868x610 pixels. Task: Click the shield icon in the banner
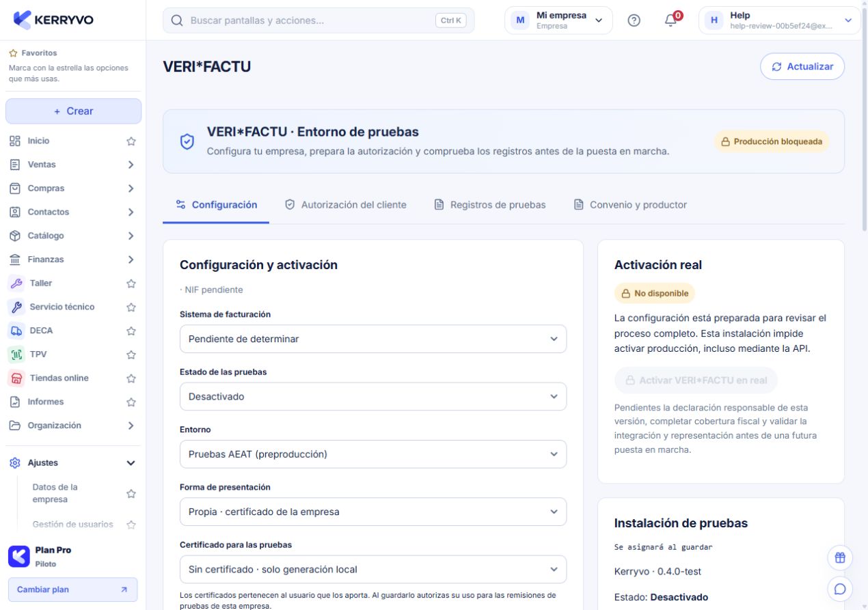[x=187, y=141]
